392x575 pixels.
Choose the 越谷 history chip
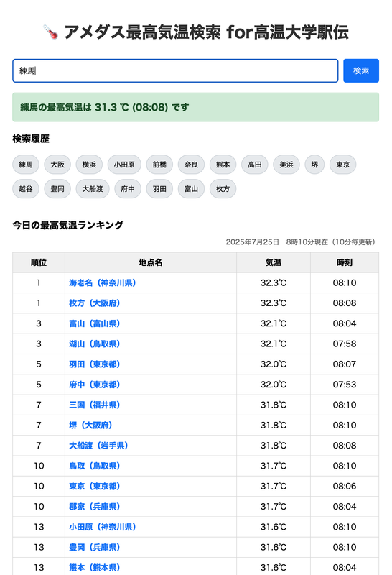26,189
